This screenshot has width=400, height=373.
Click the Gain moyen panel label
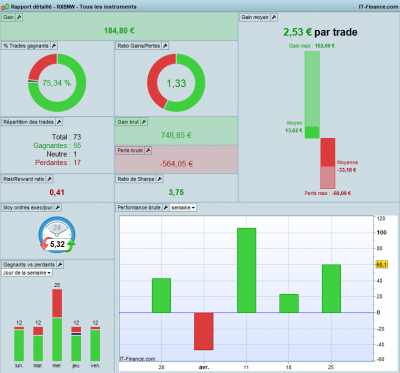(255, 17)
